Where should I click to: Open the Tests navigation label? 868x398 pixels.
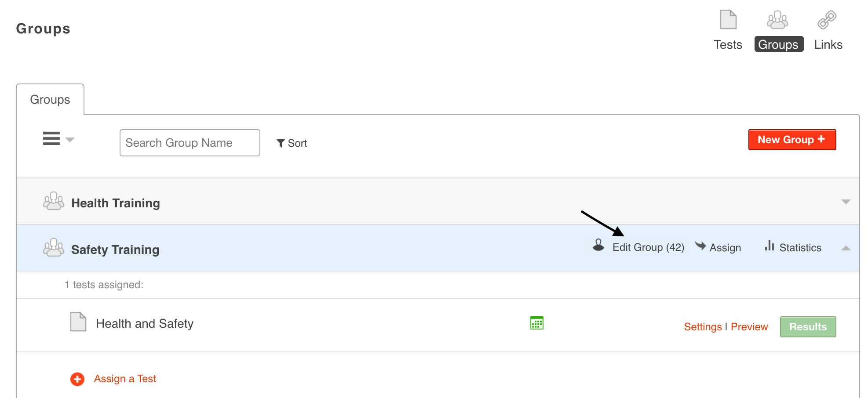click(728, 45)
